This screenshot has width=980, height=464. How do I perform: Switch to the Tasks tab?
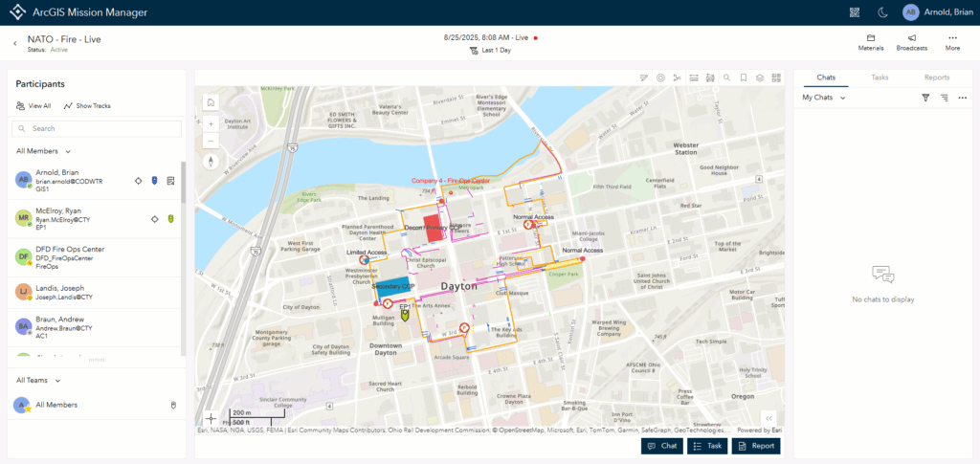tap(880, 77)
